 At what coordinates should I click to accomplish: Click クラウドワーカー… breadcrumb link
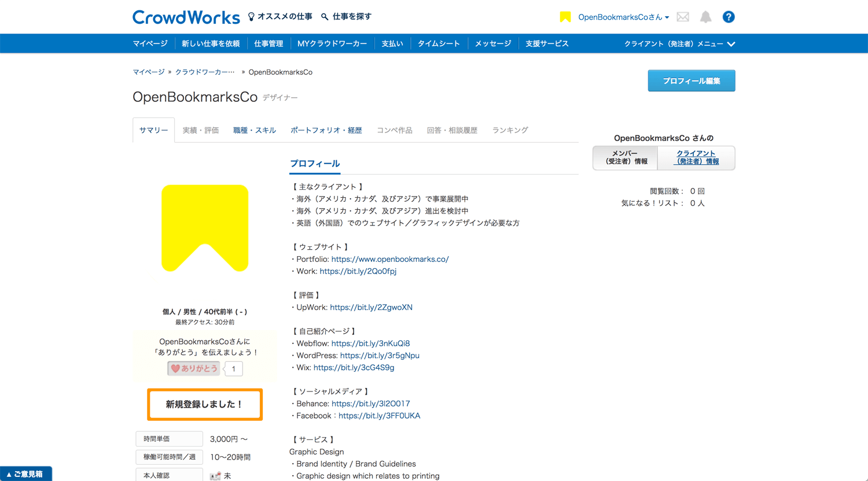click(205, 72)
